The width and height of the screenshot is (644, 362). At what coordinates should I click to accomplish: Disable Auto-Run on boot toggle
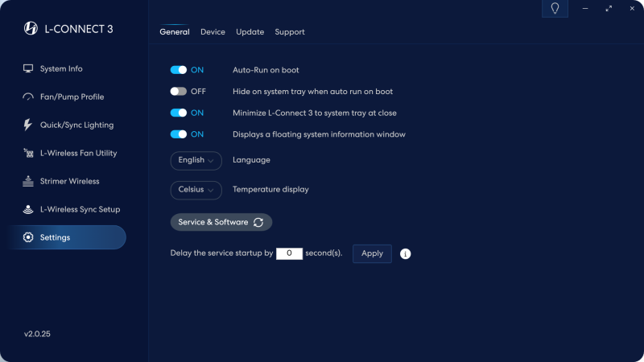(179, 70)
